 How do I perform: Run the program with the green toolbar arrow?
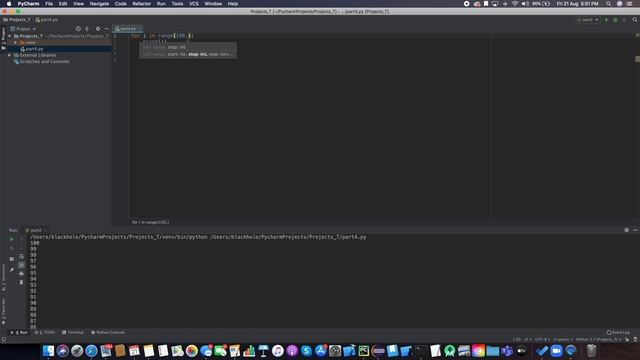[607, 20]
